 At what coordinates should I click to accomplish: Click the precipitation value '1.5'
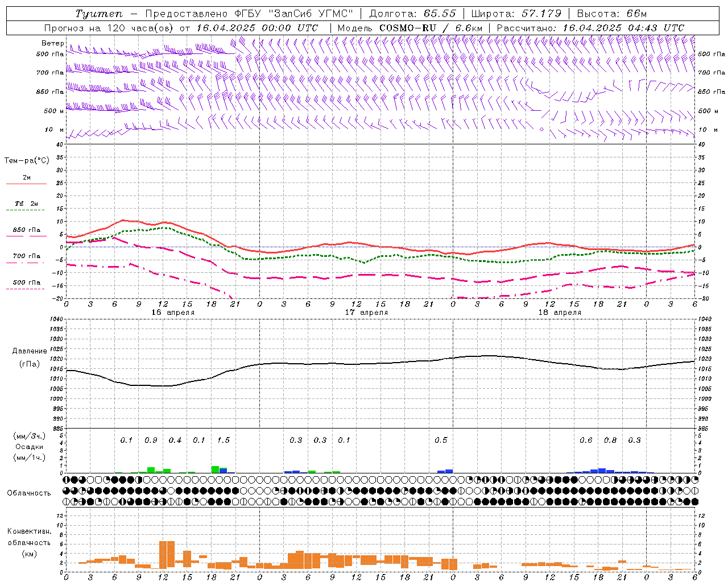point(224,440)
